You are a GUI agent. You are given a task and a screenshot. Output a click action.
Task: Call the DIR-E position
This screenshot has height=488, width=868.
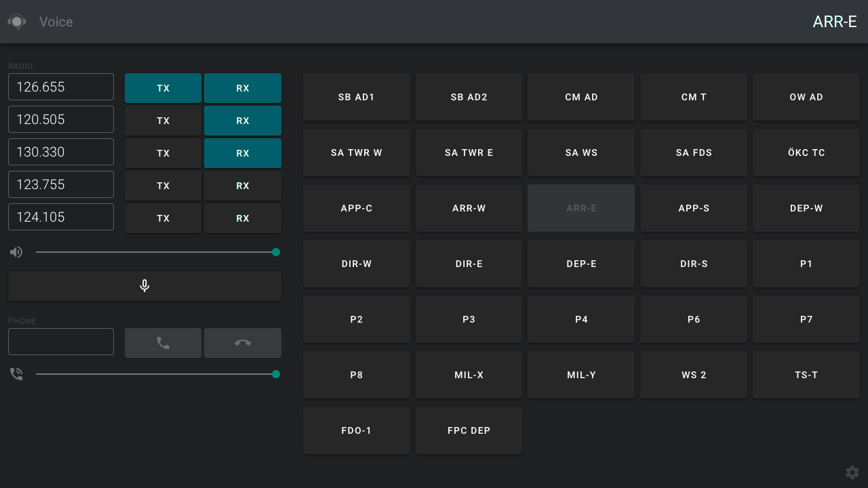point(469,264)
